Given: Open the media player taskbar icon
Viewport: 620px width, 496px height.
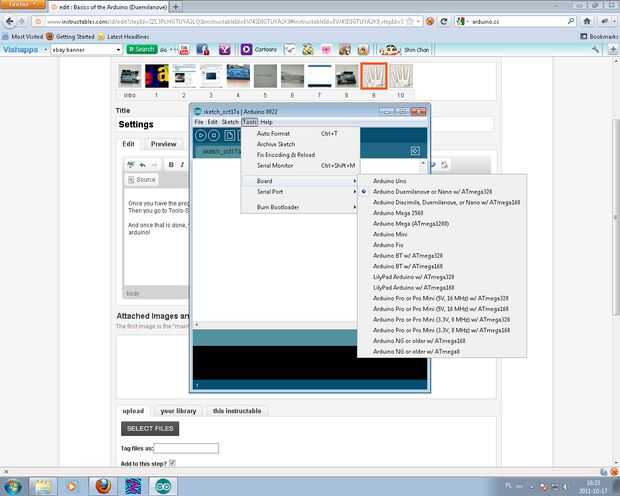Looking at the screenshot, I should tap(72, 486).
